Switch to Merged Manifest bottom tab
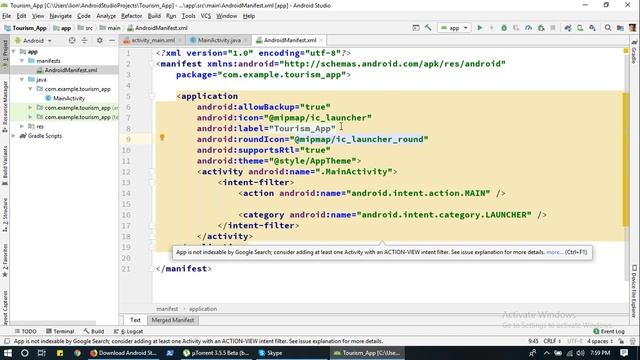 coord(173,320)
